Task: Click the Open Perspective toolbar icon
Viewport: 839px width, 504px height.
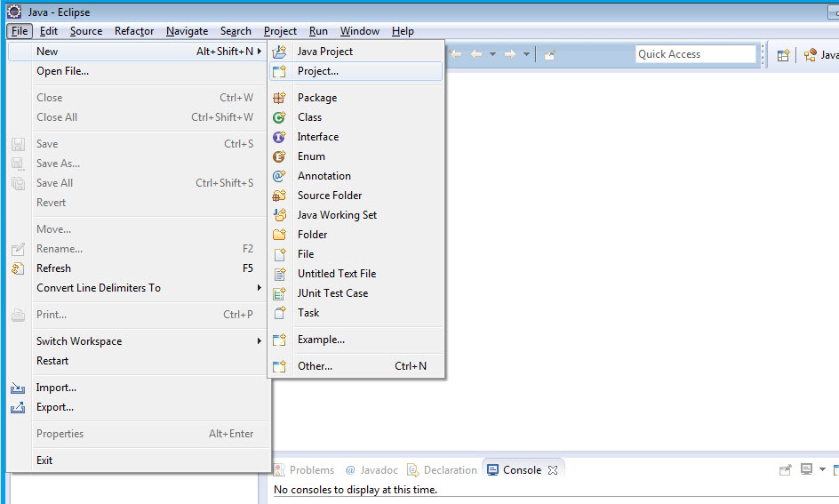Action: [x=783, y=54]
